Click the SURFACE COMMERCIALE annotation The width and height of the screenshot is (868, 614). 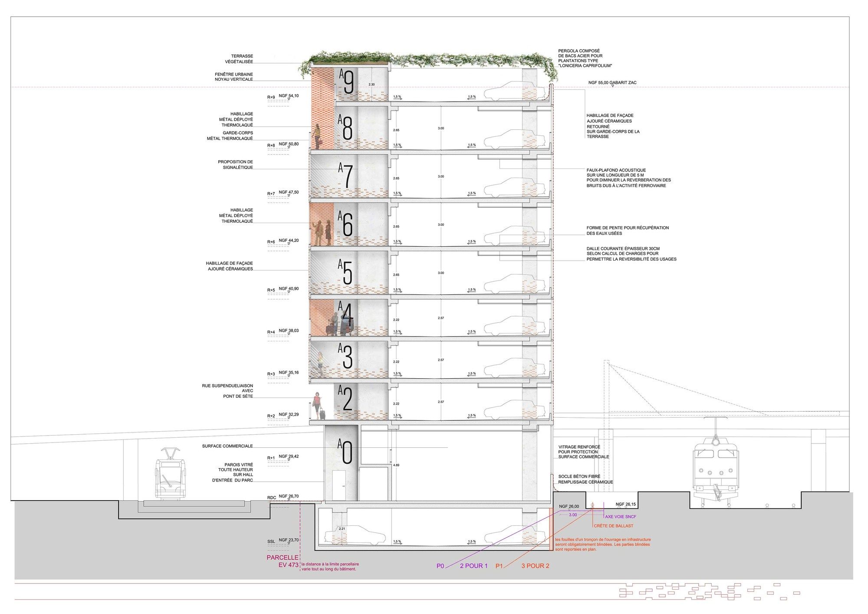click(227, 446)
